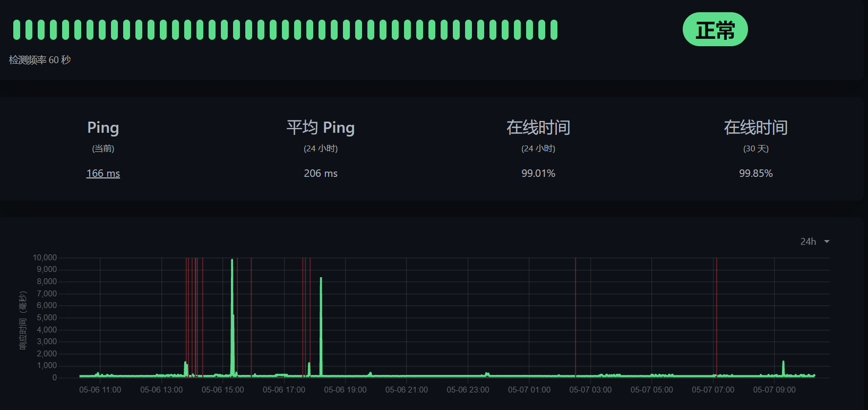The image size is (868, 410).
Task: Select the newest (rightmost) heartbeat bar
Action: tap(554, 30)
